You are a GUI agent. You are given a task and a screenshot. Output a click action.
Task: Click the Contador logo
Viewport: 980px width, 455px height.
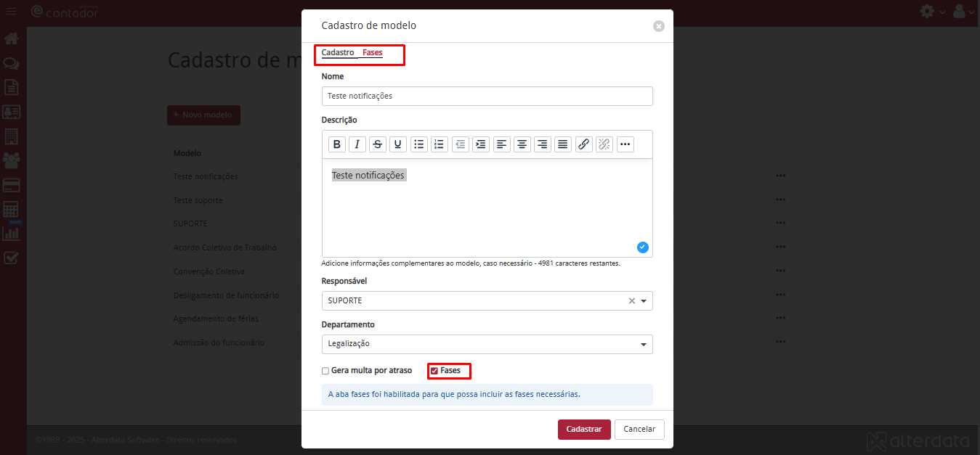(64, 11)
